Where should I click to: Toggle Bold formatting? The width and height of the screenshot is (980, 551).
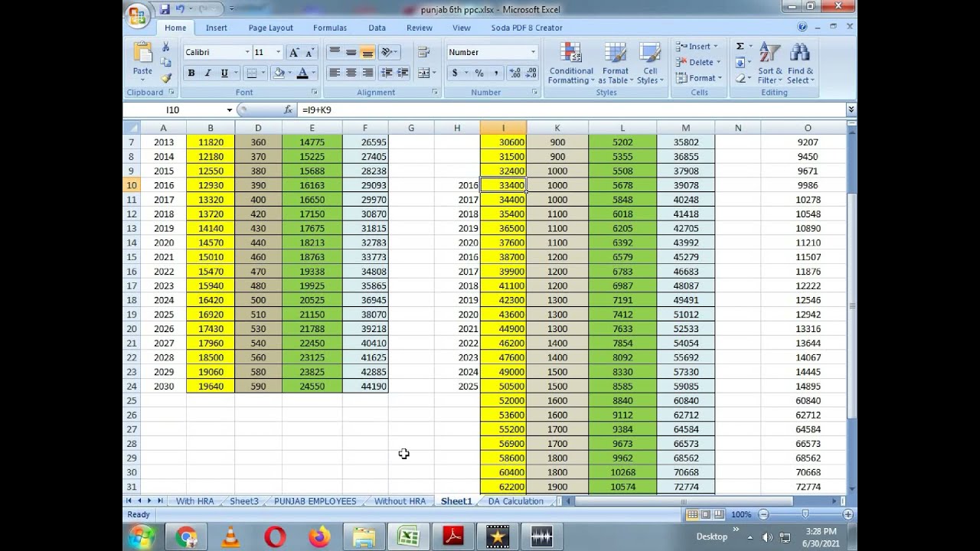click(x=191, y=73)
